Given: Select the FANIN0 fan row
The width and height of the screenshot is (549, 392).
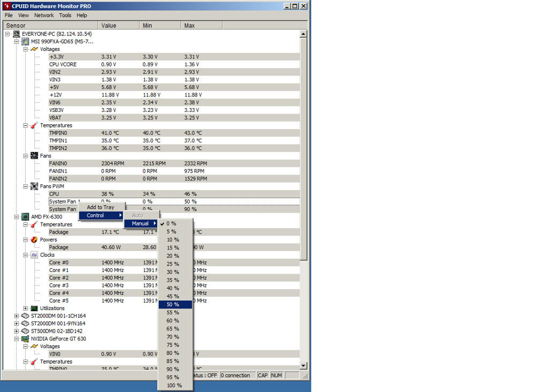Looking at the screenshot, I should [x=174, y=164].
